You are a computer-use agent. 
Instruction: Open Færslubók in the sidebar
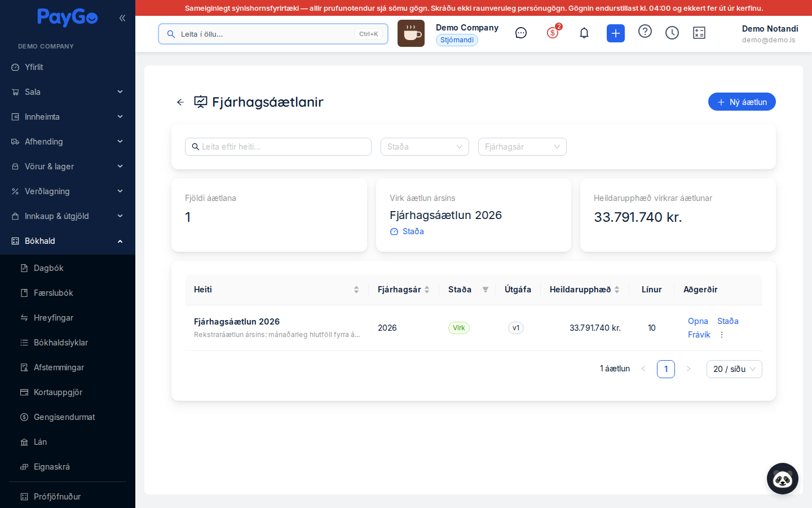(x=68, y=293)
